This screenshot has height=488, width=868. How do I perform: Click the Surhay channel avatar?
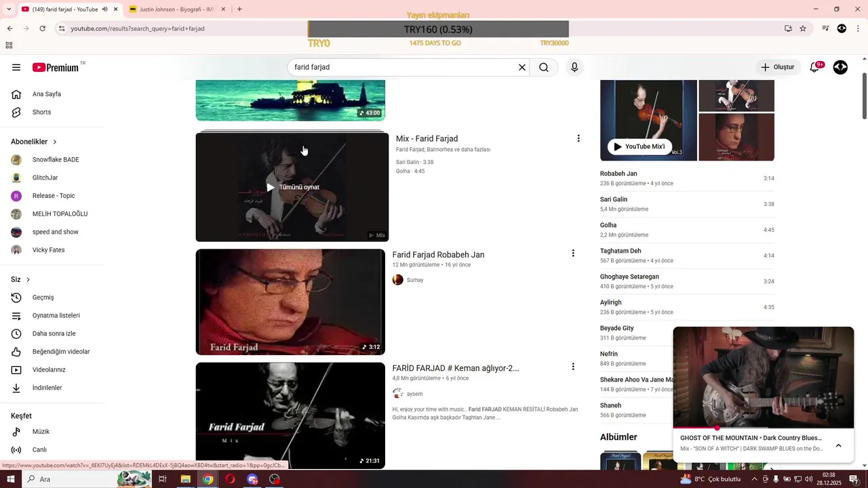pos(398,280)
